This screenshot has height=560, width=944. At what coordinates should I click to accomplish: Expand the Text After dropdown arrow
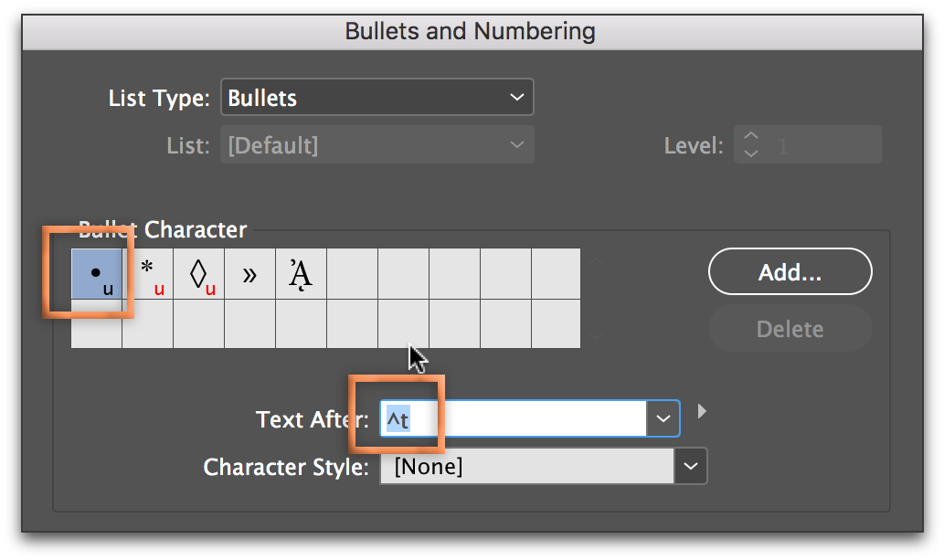point(663,417)
